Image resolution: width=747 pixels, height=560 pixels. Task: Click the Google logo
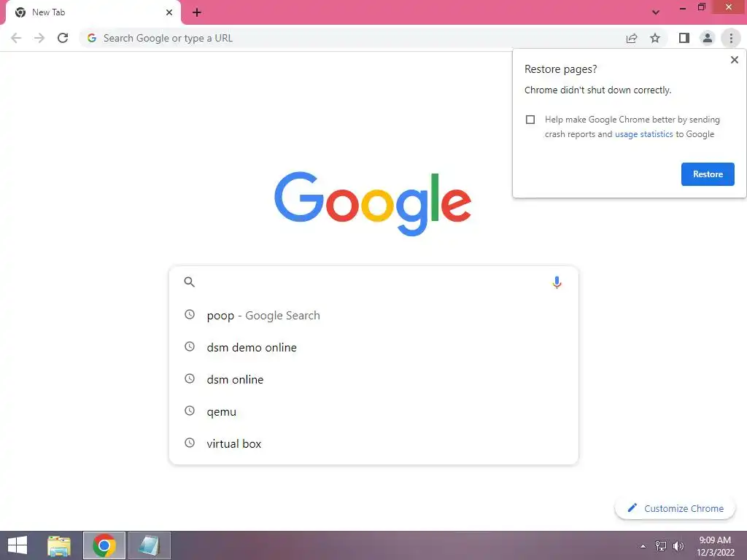373,204
